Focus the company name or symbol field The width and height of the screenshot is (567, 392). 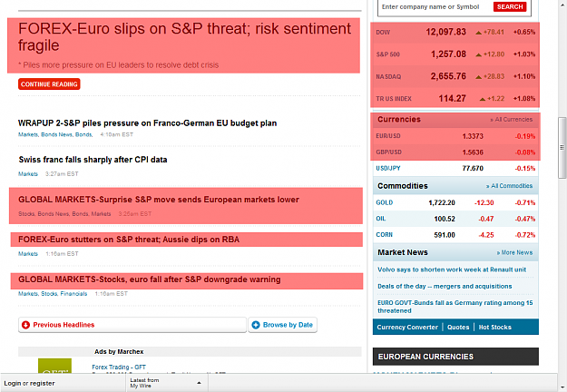[x=435, y=7]
